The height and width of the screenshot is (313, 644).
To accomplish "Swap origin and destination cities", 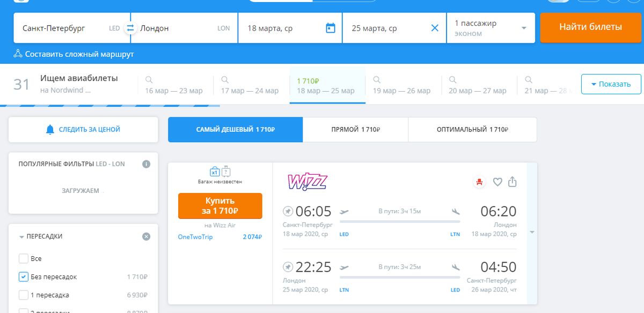I will (x=130, y=28).
